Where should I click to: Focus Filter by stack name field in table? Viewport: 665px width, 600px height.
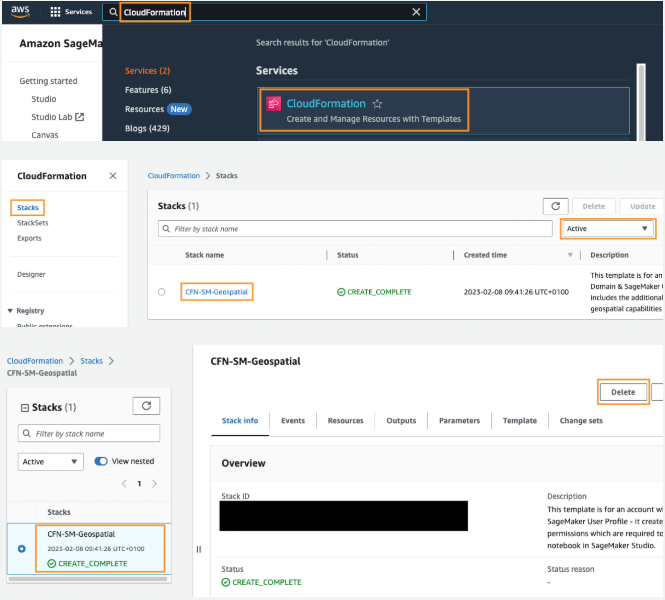[x=355, y=229]
